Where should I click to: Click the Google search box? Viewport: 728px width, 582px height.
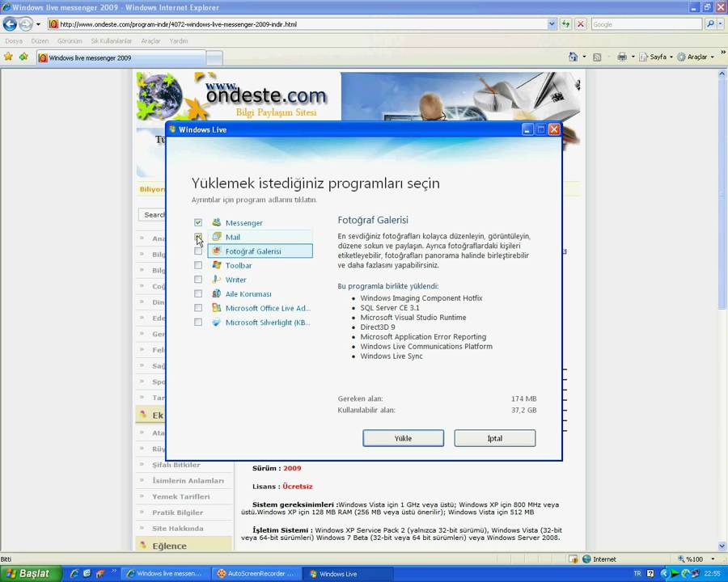pos(647,24)
